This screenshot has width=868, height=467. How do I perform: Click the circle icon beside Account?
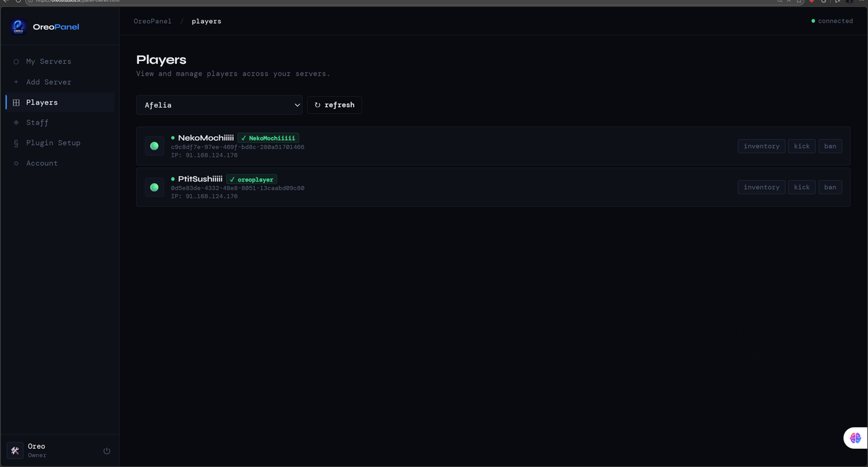pyautogui.click(x=16, y=163)
